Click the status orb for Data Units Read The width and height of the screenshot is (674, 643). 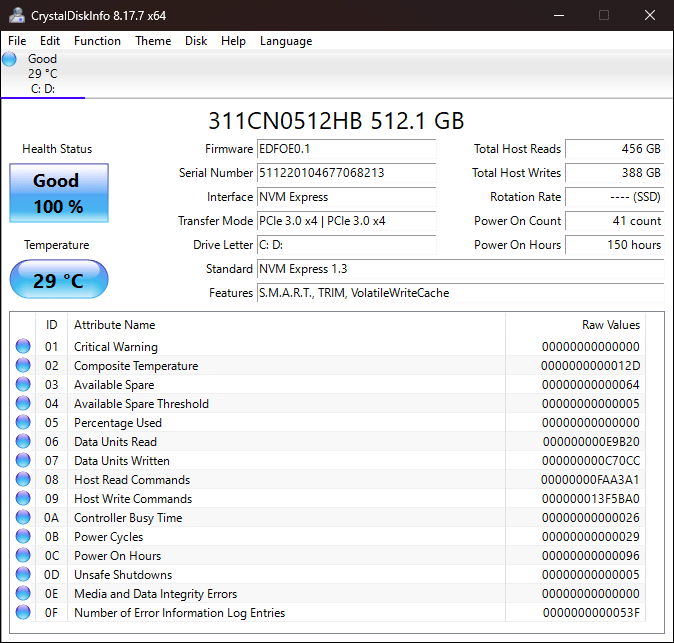pos(23,441)
